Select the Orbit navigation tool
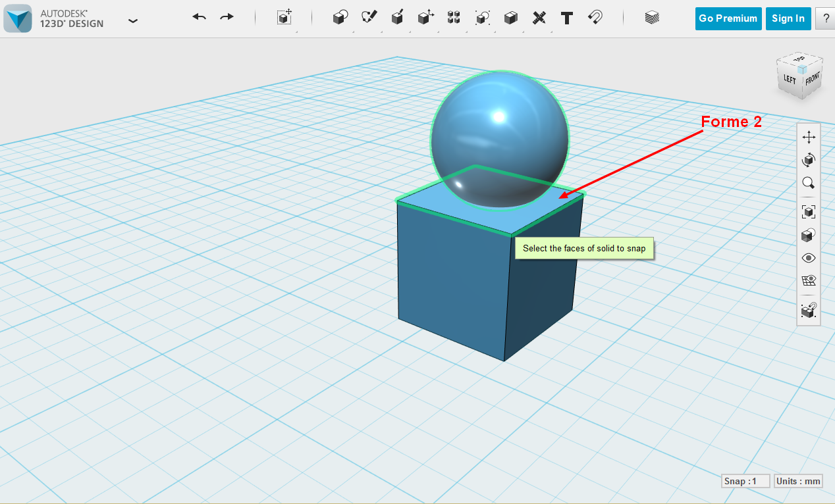Image resolution: width=835 pixels, height=504 pixels. (809, 160)
